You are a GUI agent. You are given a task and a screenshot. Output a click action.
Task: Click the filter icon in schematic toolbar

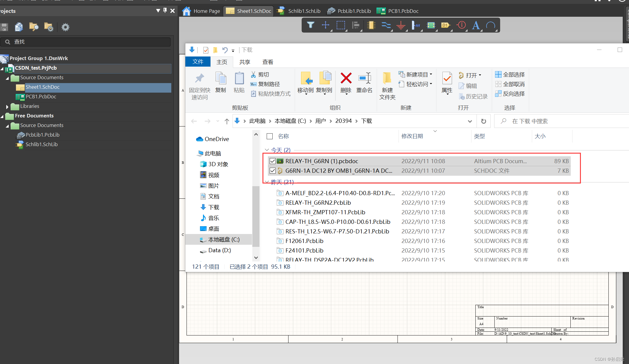tap(311, 25)
